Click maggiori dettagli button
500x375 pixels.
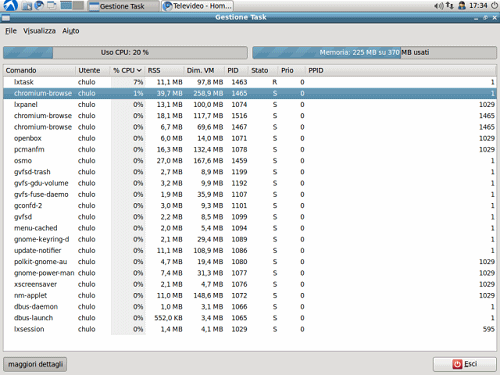[x=35, y=364]
